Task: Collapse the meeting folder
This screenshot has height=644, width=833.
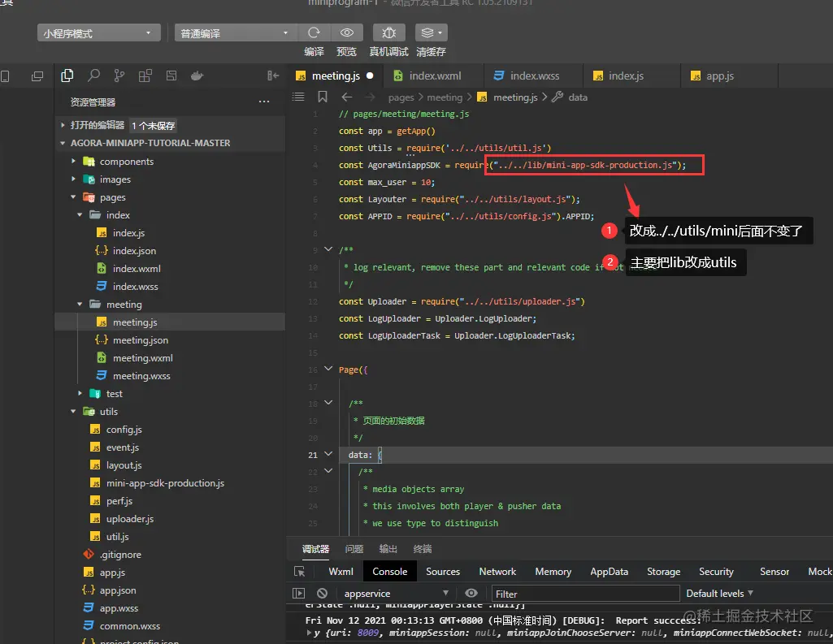Action: coord(80,305)
